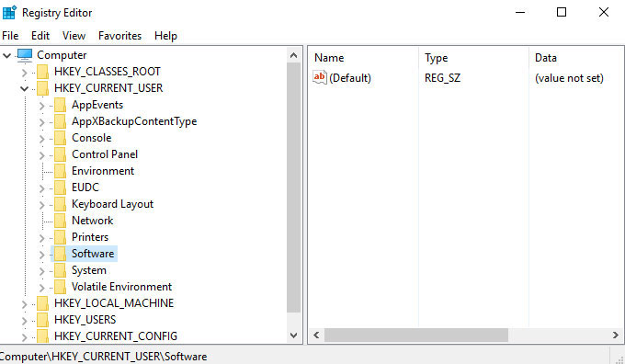Select the Network key label
The height and width of the screenshot is (364, 625).
(x=93, y=221)
